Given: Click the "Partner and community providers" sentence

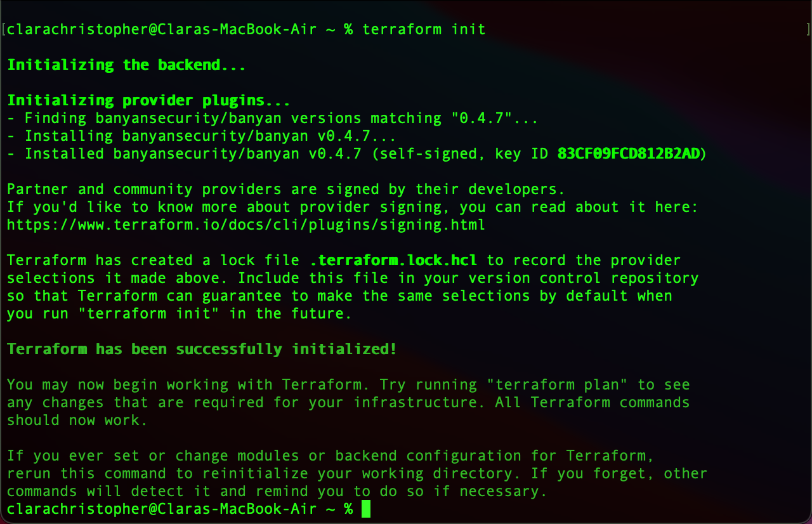Looking at the screenshot, I should click(x=285, y=189).
